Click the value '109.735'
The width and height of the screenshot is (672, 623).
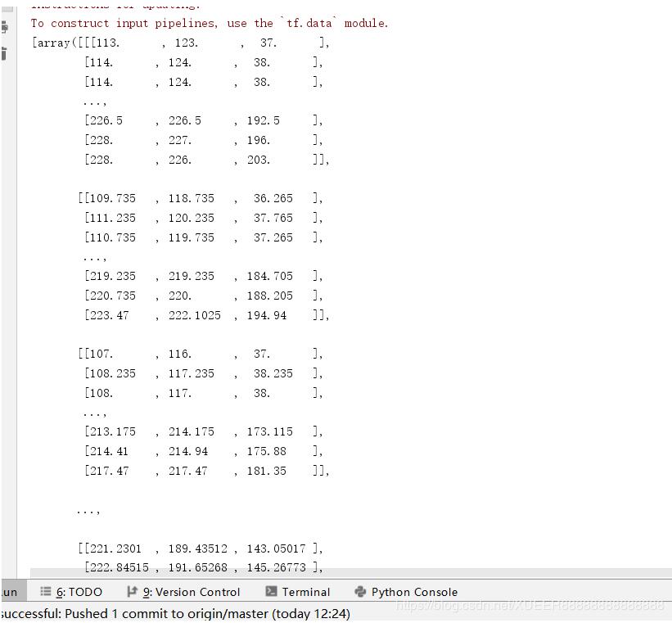click(x=113, y=198)
